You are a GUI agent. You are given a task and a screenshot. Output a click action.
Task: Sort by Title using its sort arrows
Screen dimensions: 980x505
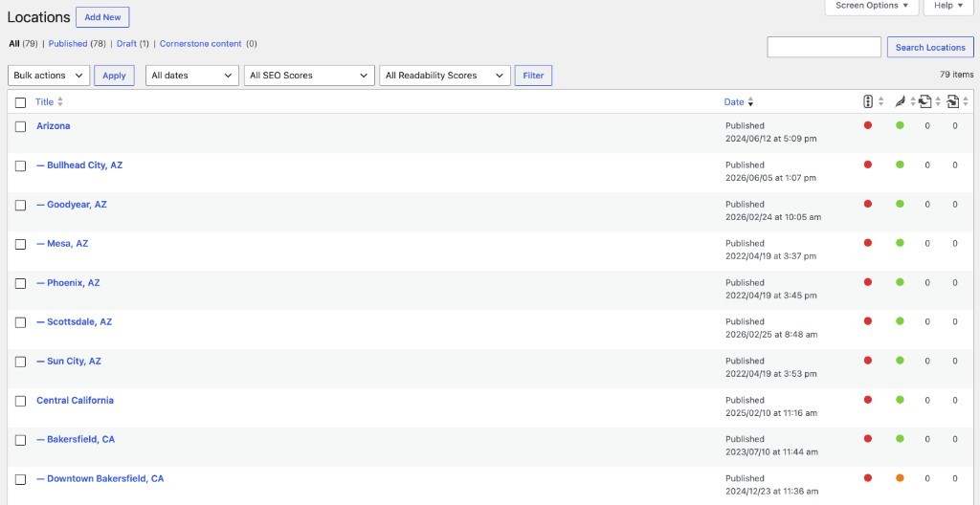click(x=60, y=102)
